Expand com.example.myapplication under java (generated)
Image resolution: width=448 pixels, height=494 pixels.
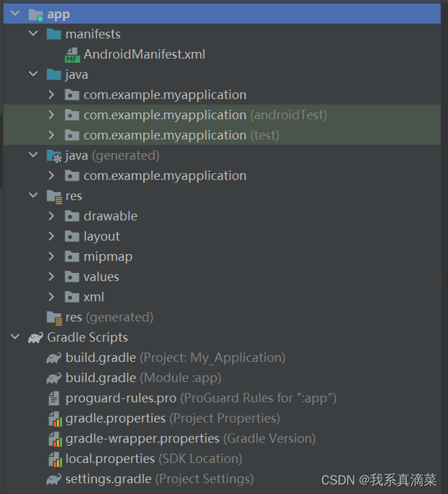click(51, 175)
